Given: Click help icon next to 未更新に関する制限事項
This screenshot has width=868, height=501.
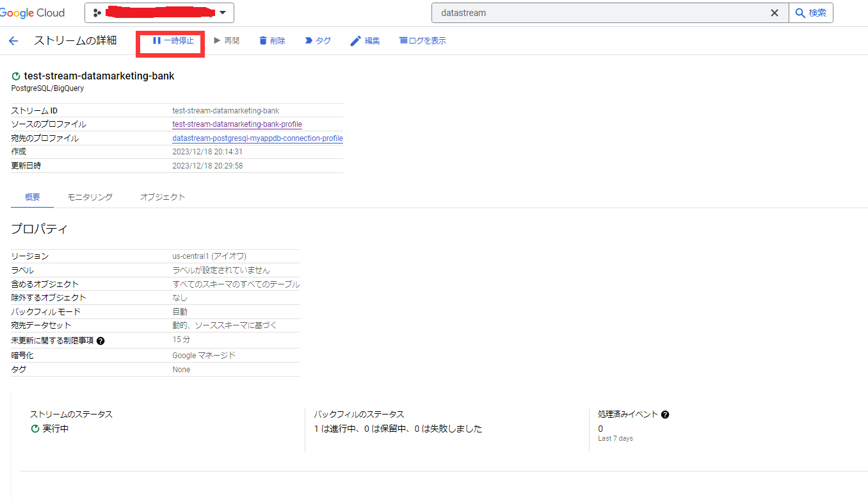Looking at the screenshot, I should tap(100, 341).
